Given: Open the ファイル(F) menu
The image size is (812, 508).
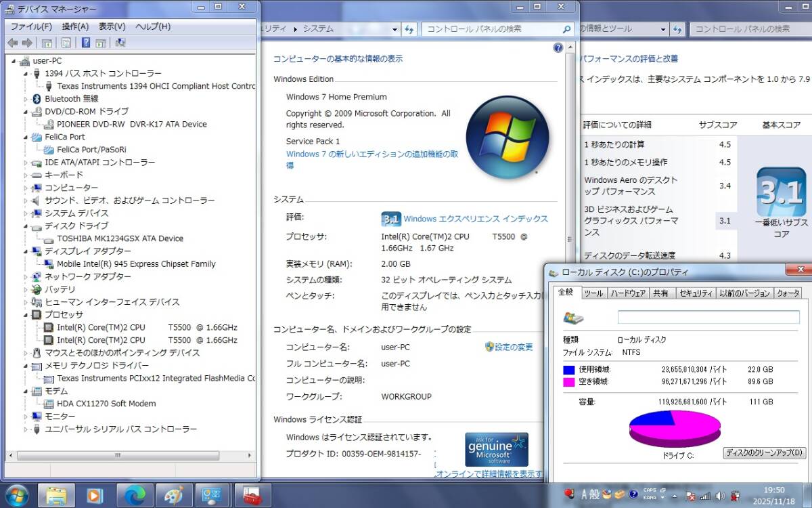Looking at the screenshot, I should point(31,26).
